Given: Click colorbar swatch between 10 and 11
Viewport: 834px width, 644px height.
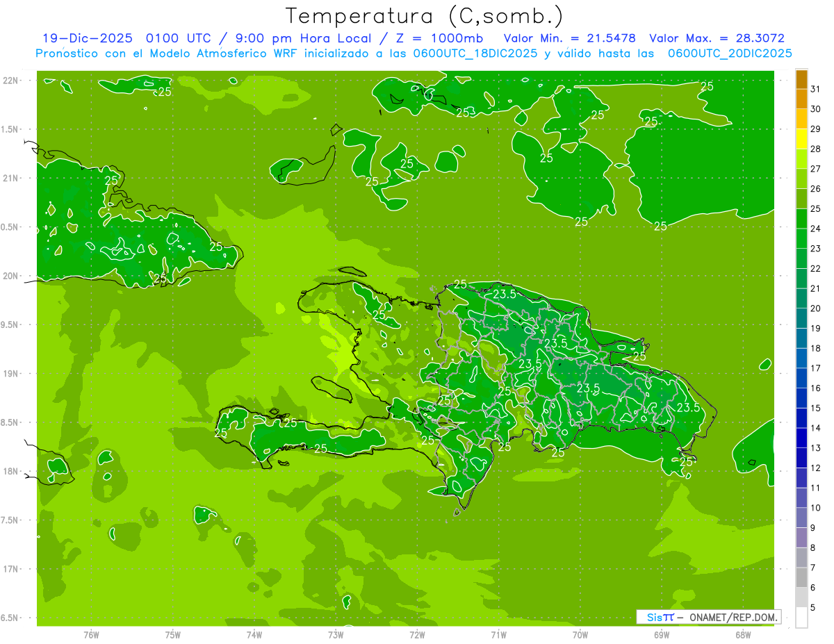Looking at the screenshot, I should 801,497.
